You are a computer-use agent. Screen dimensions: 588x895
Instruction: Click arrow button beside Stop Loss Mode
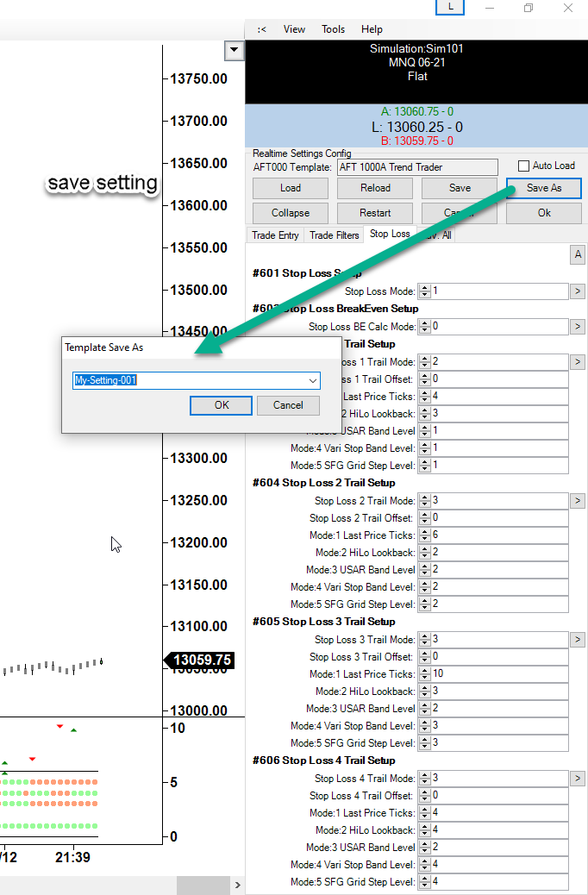[578, 291]
